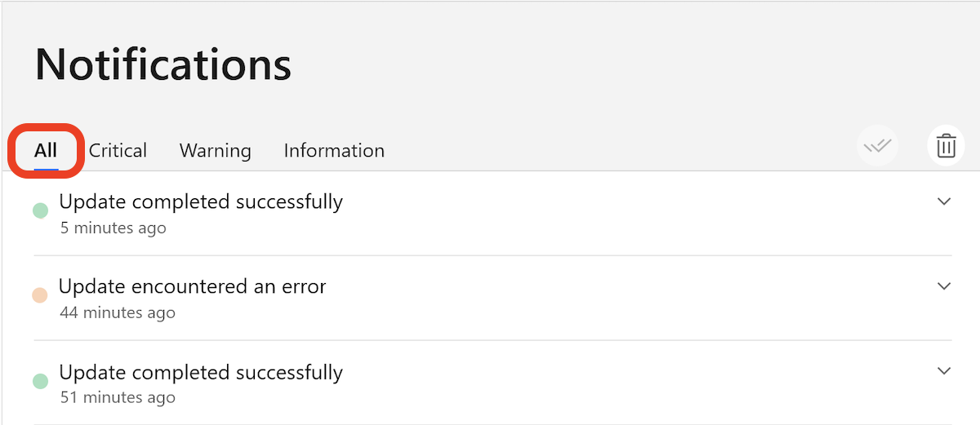Click the '44 minutes ago' timestamp
The width and height of the screenshot is (980, 425).
(118, 312)
